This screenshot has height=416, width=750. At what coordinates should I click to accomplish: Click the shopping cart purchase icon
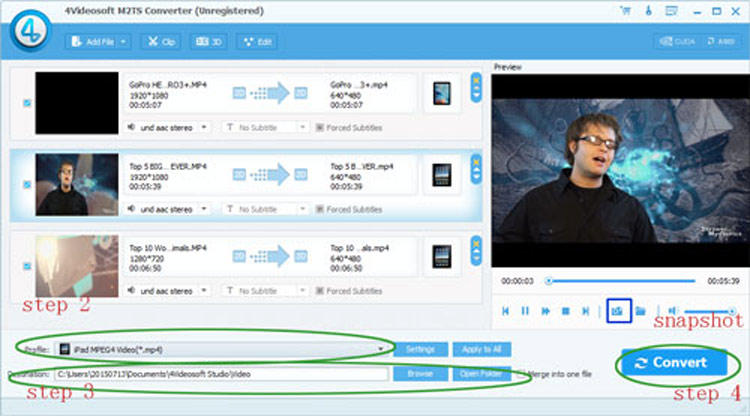(625, 11)
